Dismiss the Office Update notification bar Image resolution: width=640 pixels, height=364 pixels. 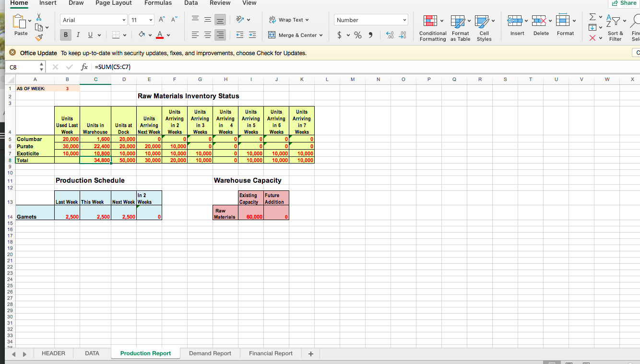(x=12, y=53)
